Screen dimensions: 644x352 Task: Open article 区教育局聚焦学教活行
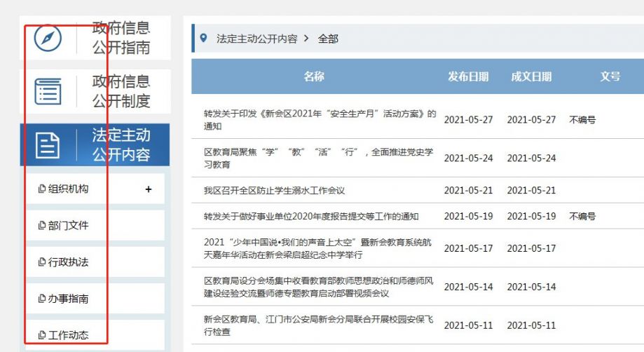tap(319, 158)
